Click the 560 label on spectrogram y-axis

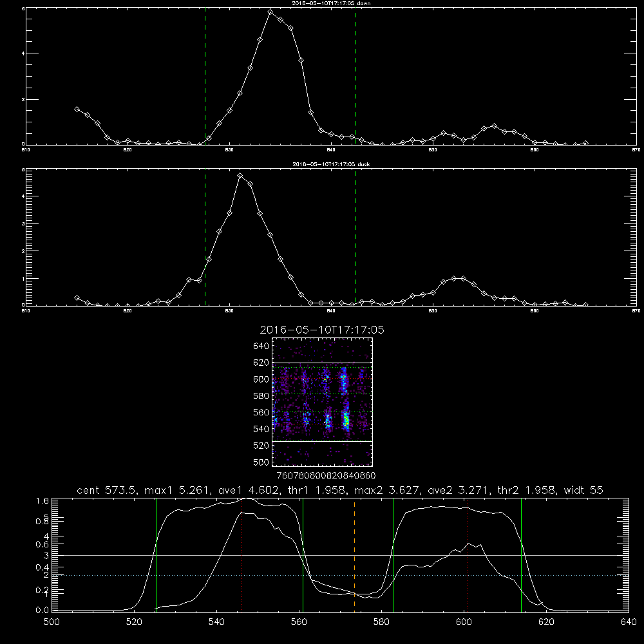pos(261,412)
